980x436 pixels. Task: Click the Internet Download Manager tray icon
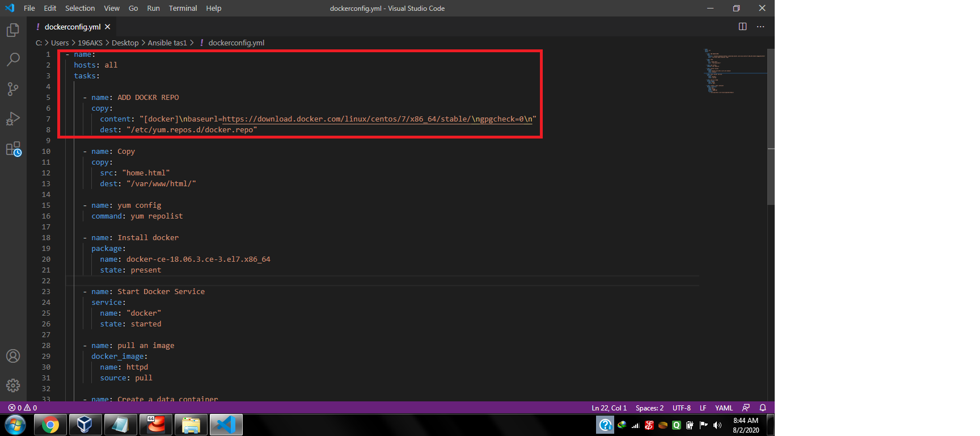(622, 425)
